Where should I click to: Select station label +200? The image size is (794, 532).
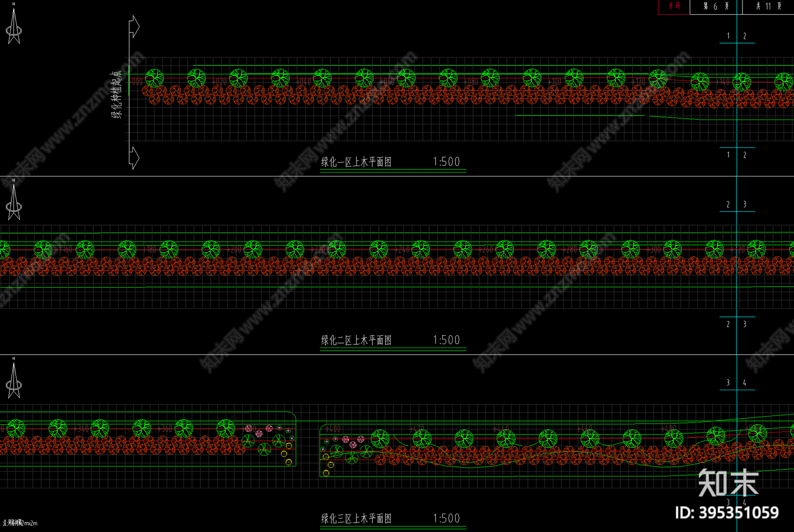point(234,249)
